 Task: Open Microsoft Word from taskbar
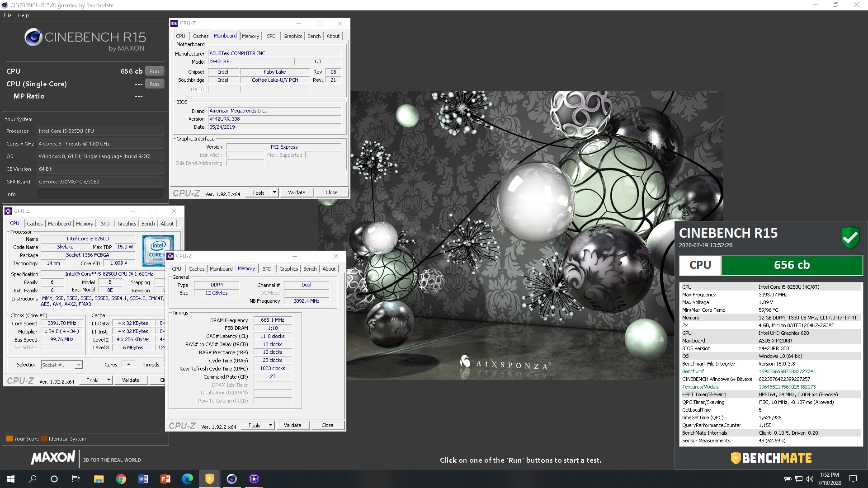pos(143,479)
